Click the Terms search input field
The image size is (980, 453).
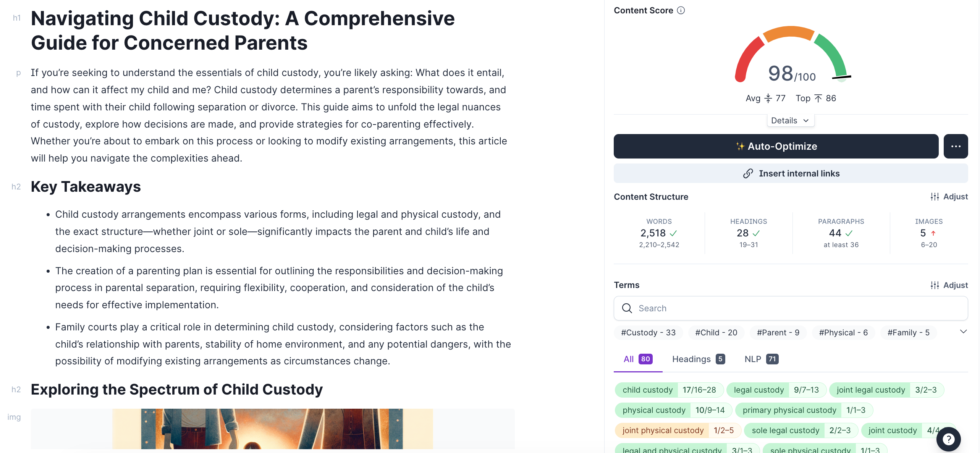click(798, 308)
